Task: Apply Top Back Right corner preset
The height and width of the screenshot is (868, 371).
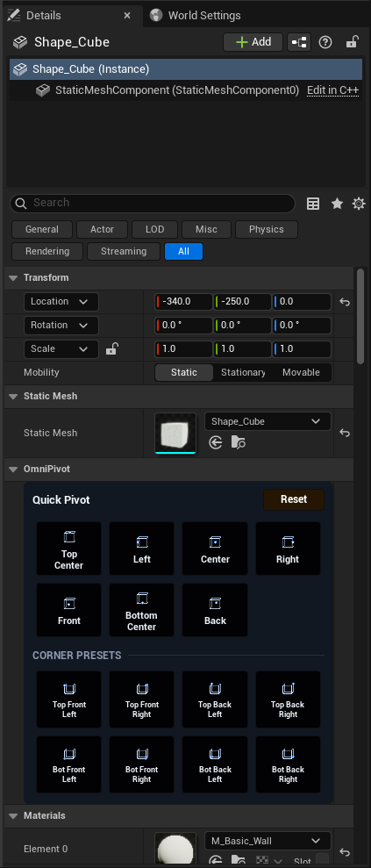Action: coord(288,699)
